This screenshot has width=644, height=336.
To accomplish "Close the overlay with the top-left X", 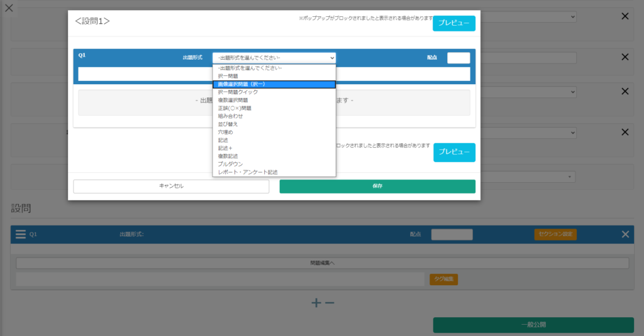I will pos(9,8).
